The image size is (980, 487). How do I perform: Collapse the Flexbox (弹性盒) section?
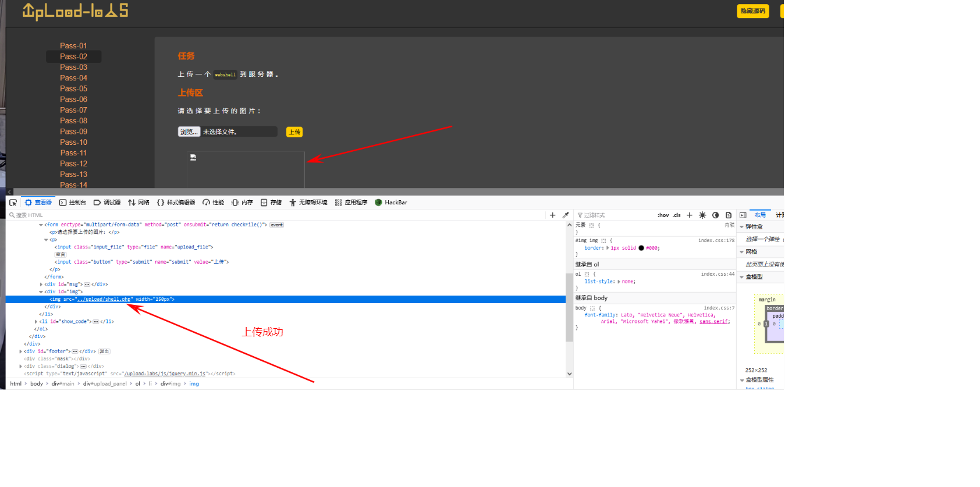(x=741, y=227)
